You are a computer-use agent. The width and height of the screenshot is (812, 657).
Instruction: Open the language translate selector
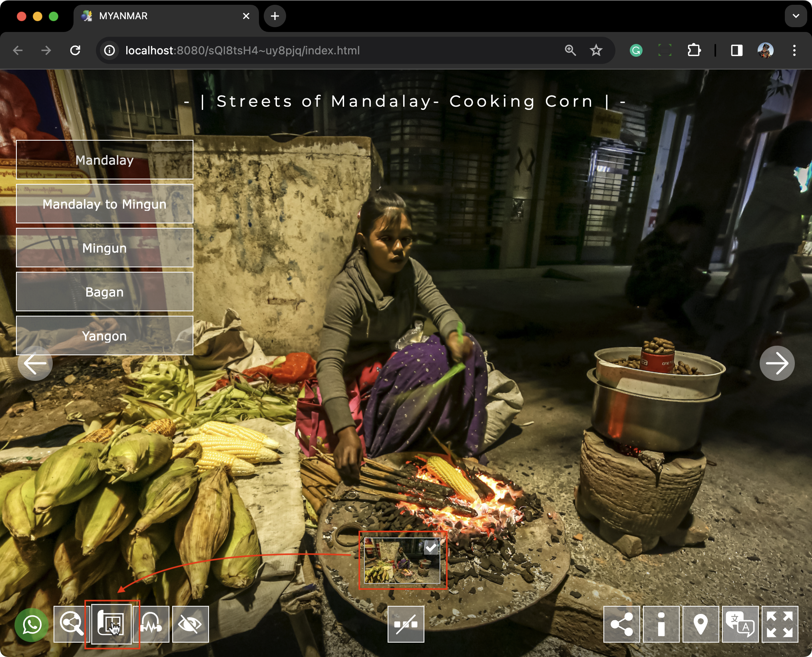click(x=740, y=624)
